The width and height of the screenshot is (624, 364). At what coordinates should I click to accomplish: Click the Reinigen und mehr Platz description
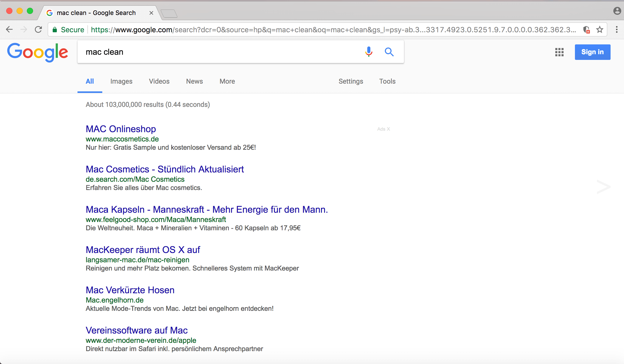click(192, 268)
